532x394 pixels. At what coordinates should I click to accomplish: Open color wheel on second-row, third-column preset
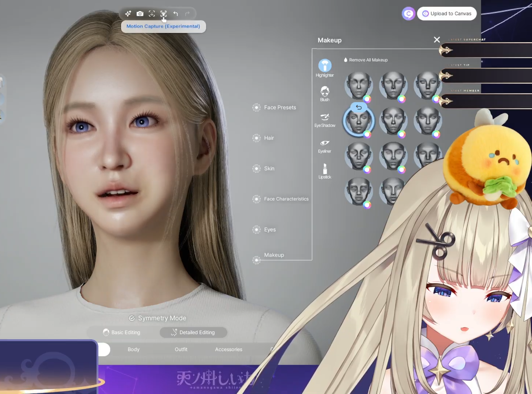tap(436, 134)
